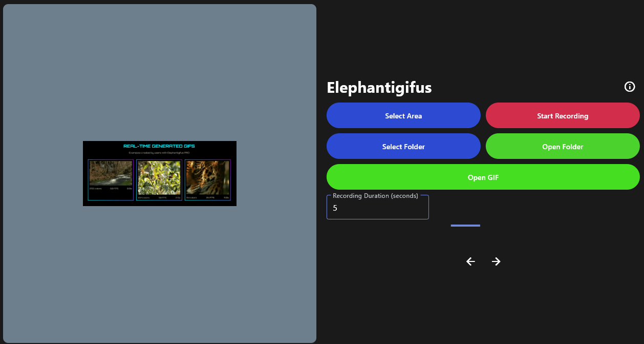Focus the Recording Duration seconds field
The image size is (644, 344).
click(x=378, y=207)
